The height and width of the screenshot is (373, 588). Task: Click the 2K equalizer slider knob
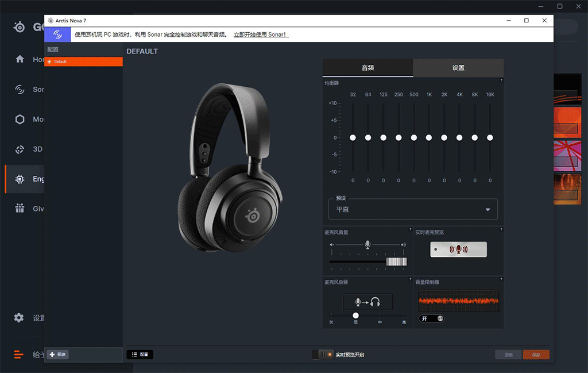click(x=444, y=138)
